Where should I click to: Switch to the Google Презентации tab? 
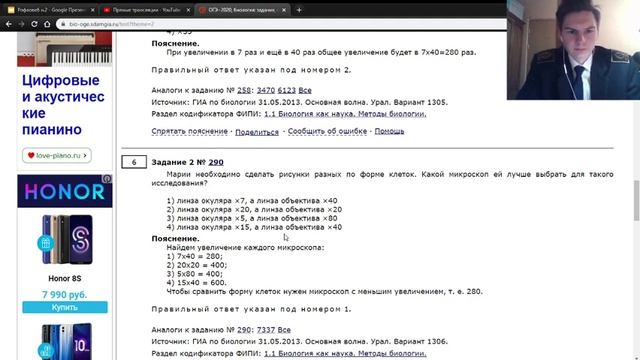[x=51, y=10]
